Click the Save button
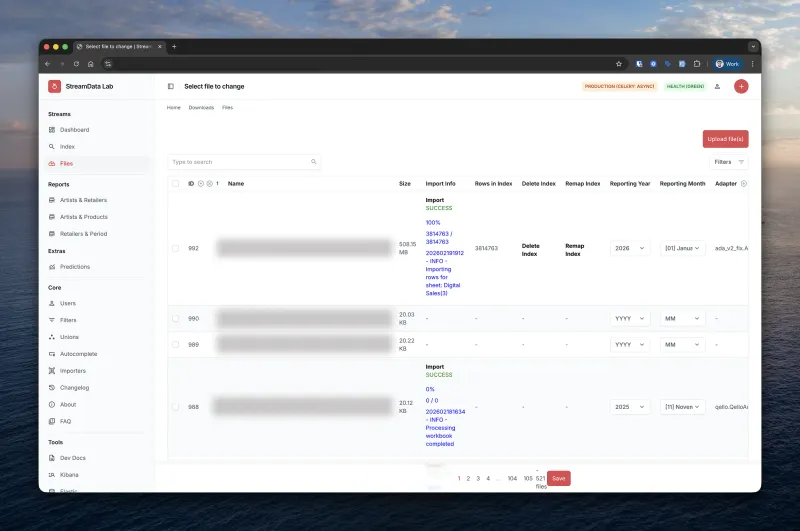The width and height of the screenshot is (800, 531). (x=559, y=478)
